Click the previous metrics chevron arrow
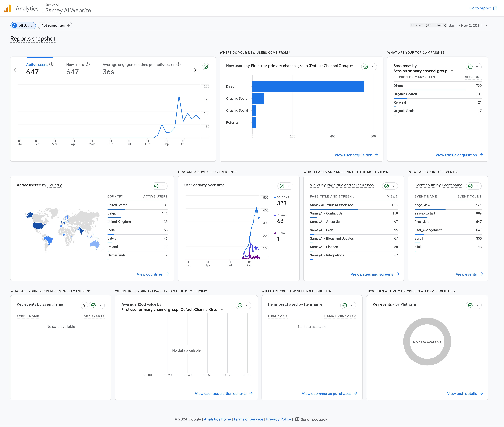This screenshot has height=427, width=504. click(x=15, y=70)
